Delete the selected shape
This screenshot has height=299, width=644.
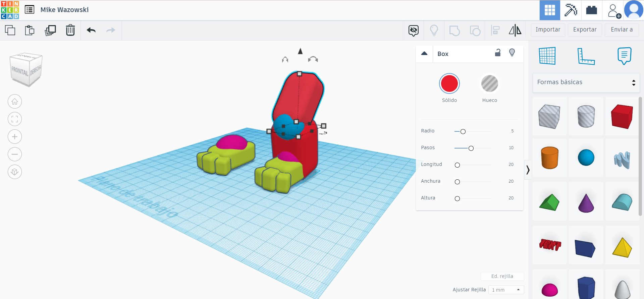(x=70, y=30)
